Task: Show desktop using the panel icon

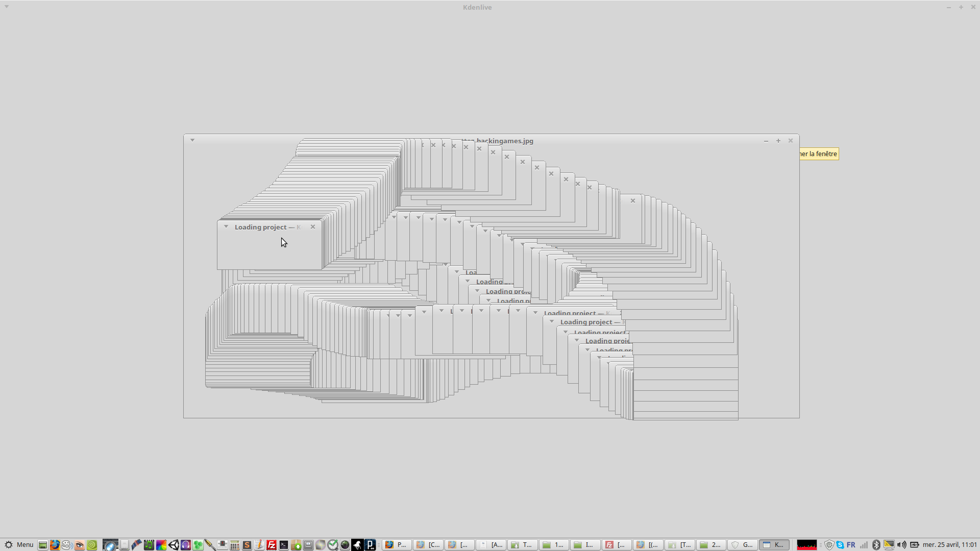Action: pyautogui.click(x=43, y=545)
